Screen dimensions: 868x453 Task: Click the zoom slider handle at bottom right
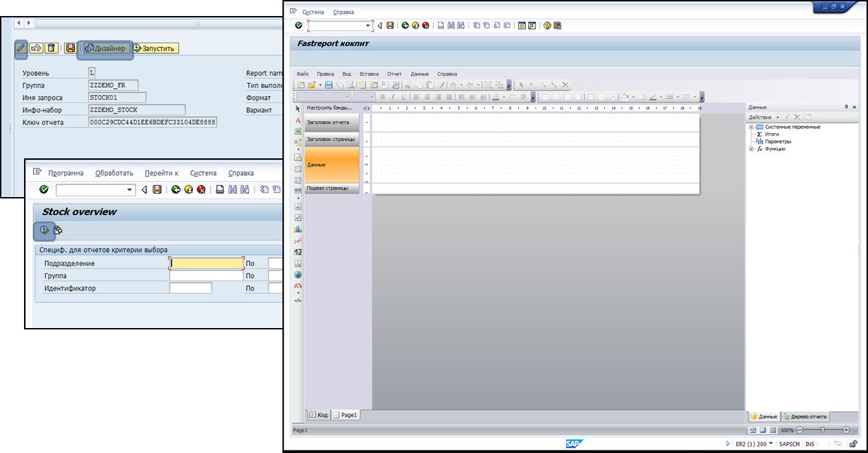pos(822,430)
